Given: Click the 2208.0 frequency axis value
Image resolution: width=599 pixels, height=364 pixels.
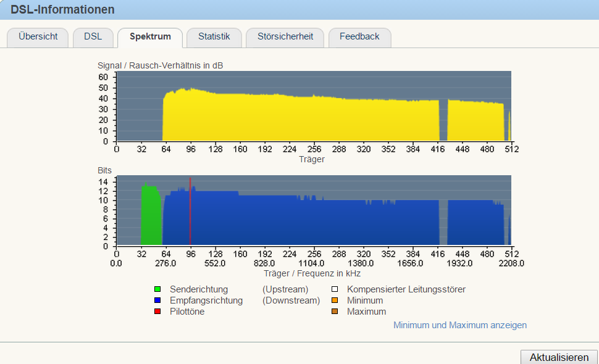Looking at the screenshot, I should pos(511,263).
